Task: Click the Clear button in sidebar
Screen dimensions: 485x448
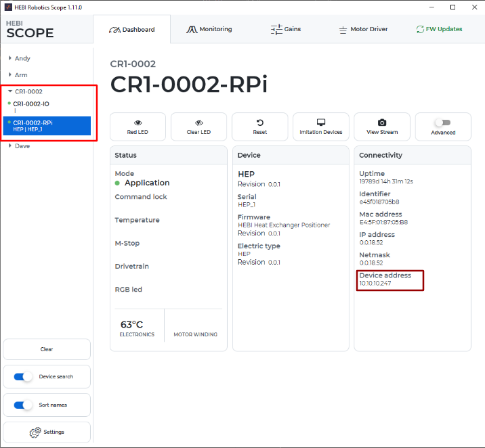Action: [x=47, y=349]
